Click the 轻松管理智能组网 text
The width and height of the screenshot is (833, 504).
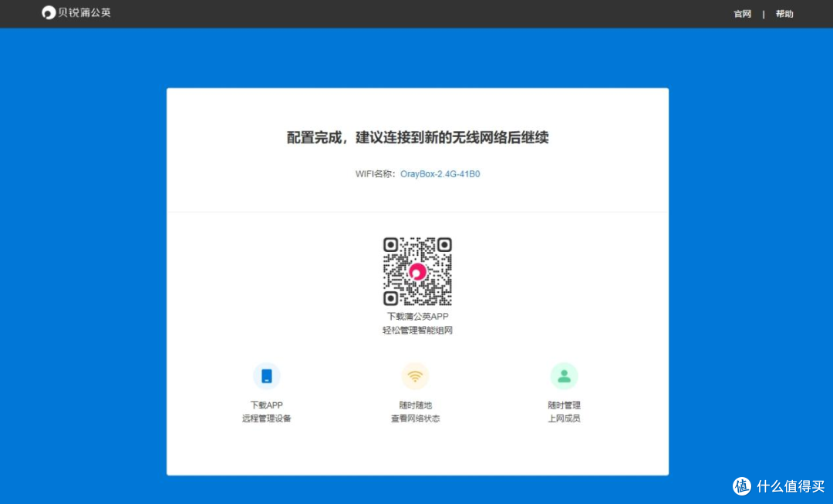click(x=417, y=331)
